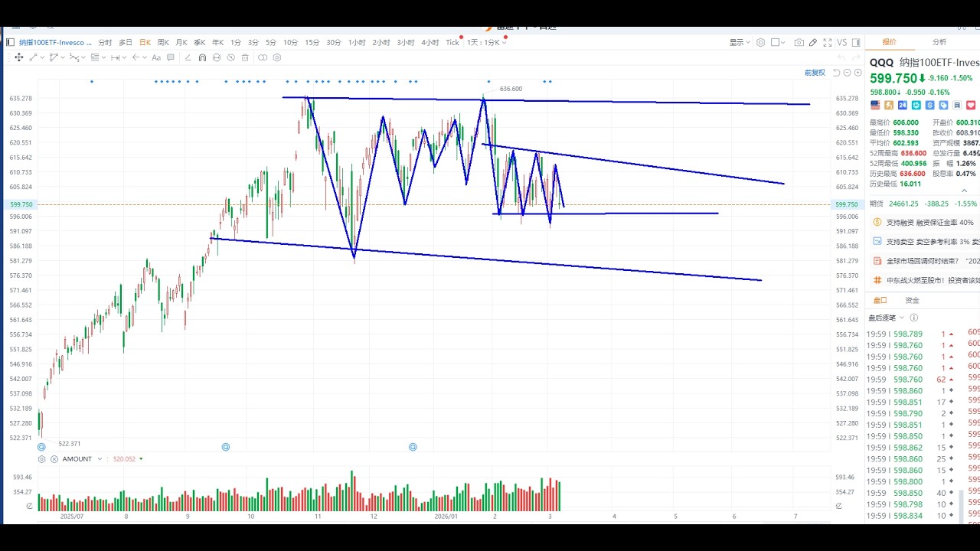Open the 分析 analysis tab
The height and width of the screenshot is (551, 980).
[x=939, y=42]
